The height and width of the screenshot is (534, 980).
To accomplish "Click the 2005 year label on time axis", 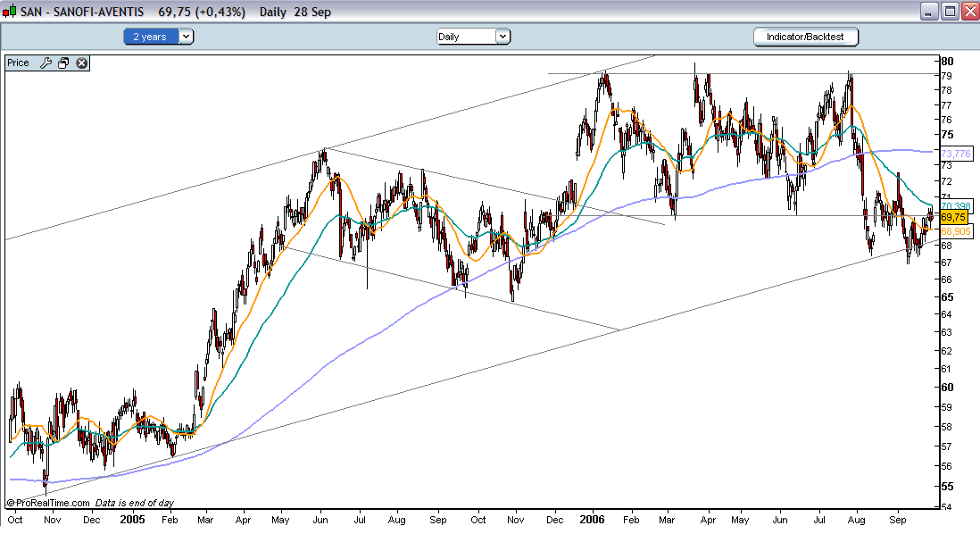I will tap(132, 520).
